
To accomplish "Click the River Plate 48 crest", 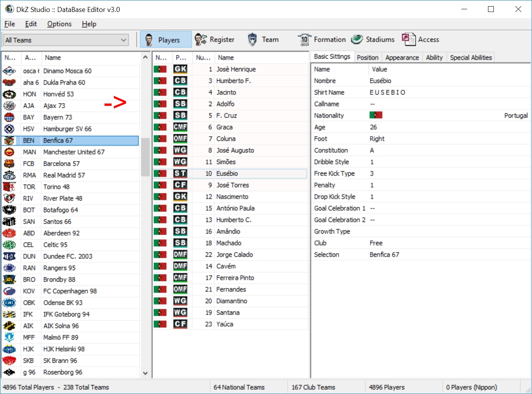I will coord(9,198).
